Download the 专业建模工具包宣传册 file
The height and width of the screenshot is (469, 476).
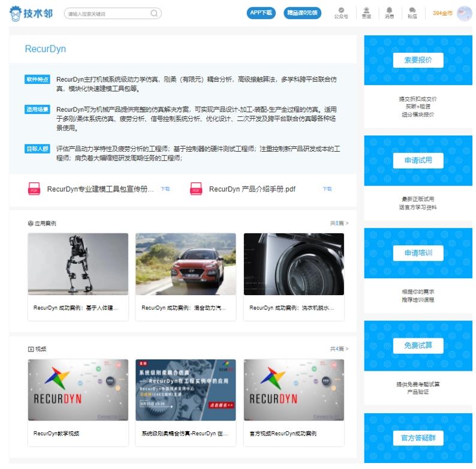coord(165,189)
